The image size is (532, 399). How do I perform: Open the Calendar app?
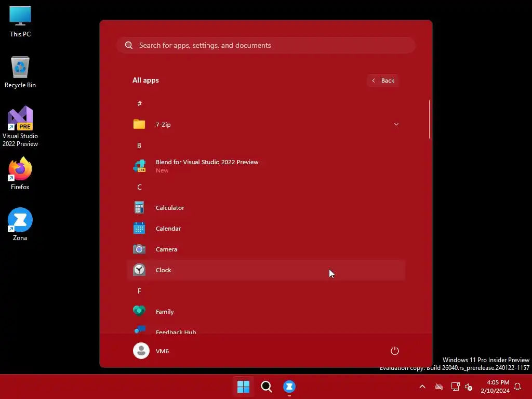[x=266, y=229]
